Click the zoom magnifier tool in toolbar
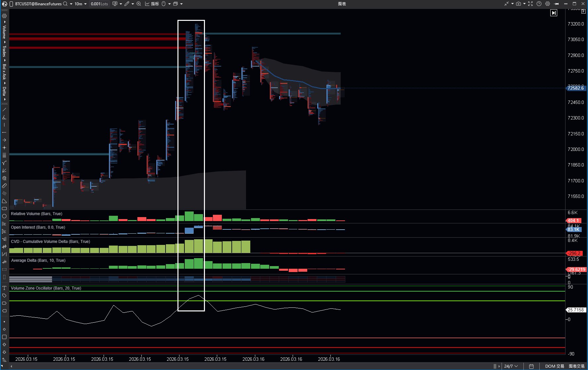588x370 pixels. (x=139, y=4)
